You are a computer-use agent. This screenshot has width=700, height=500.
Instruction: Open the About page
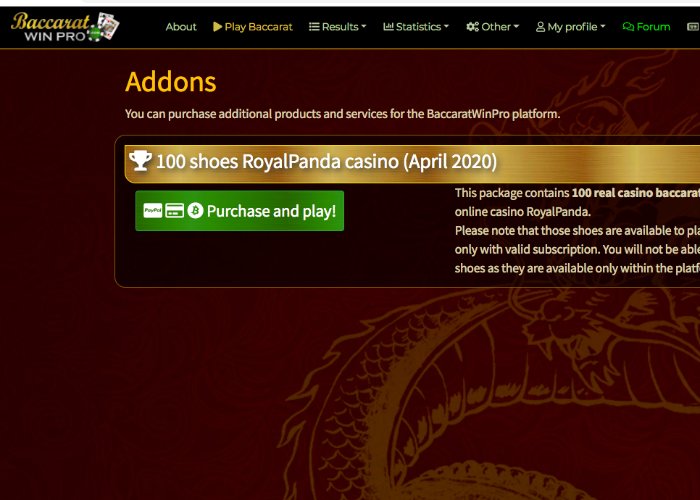point(181,27)
